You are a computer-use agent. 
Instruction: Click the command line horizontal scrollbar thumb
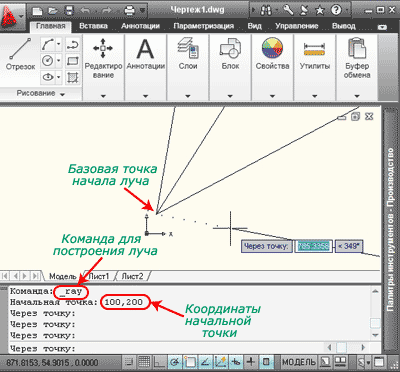click(341, 348)
